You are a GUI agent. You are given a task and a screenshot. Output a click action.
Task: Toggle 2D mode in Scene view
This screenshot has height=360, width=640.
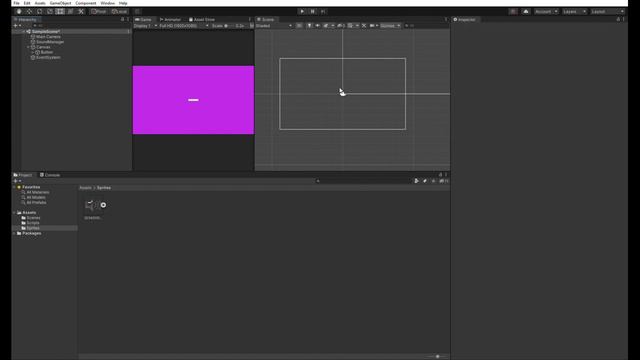point(299,26)
